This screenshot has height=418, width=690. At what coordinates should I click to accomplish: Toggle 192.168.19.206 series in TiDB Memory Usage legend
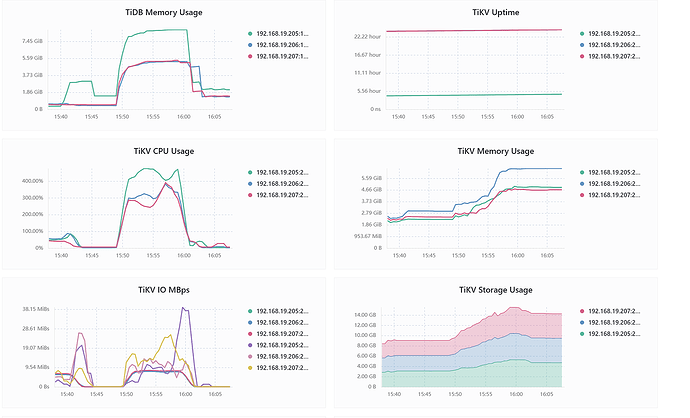278,45
